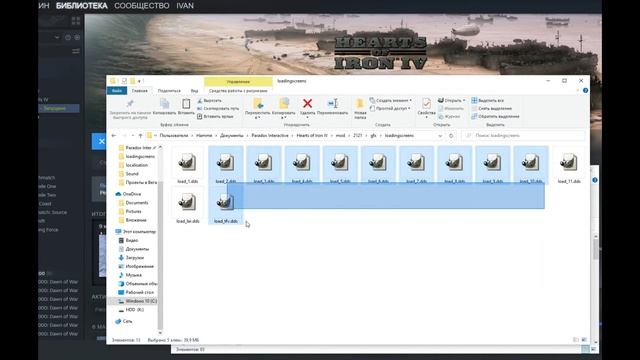The height and width of the screenshot is (360, 640).
Task: Click Select all (Выделить все)
Action: [487, 100]
